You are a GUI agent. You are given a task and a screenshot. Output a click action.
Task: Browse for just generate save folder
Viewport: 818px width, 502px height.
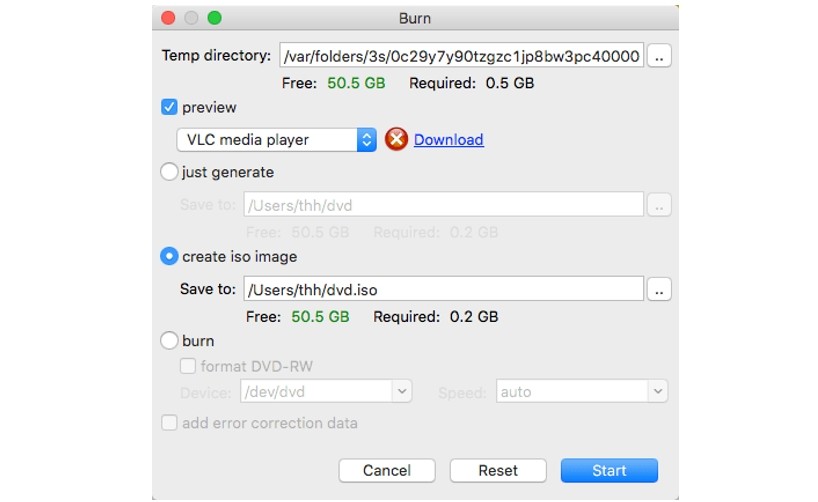pyautogui.click(x=659, y=205)
